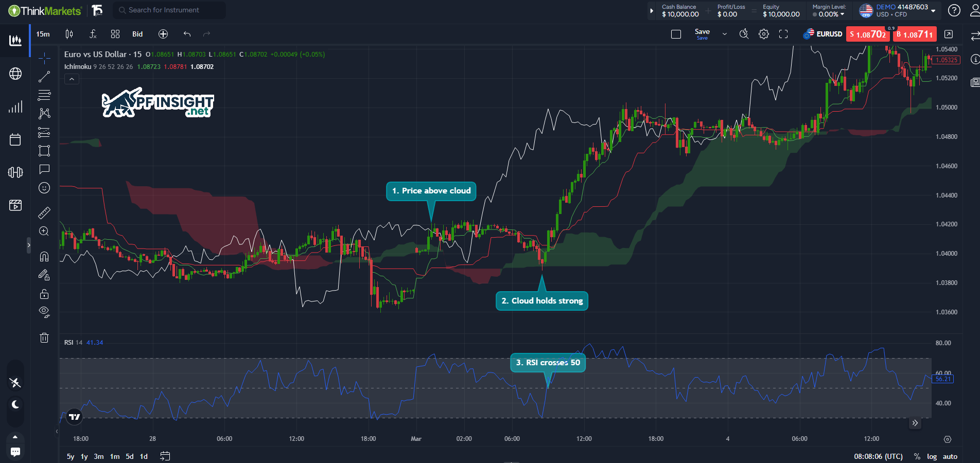
Task: Click the Search for Instrument field
Action: [x=169, y=10]
